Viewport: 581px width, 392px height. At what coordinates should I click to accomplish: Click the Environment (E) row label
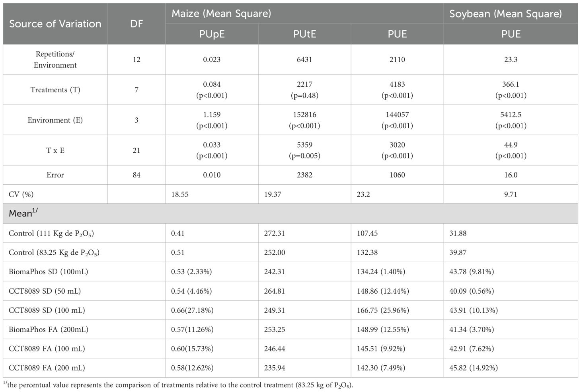pyautogui.click(x=55, y=120)
